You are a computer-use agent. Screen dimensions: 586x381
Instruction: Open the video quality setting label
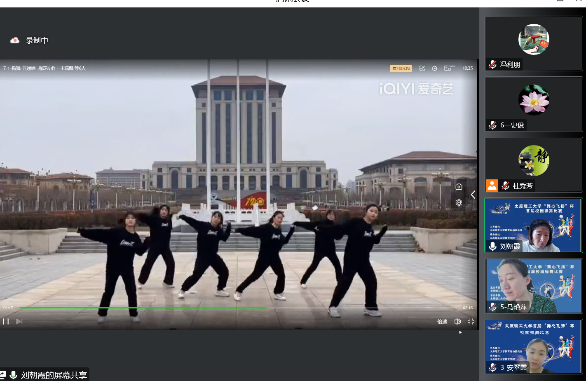coord(442,322)
